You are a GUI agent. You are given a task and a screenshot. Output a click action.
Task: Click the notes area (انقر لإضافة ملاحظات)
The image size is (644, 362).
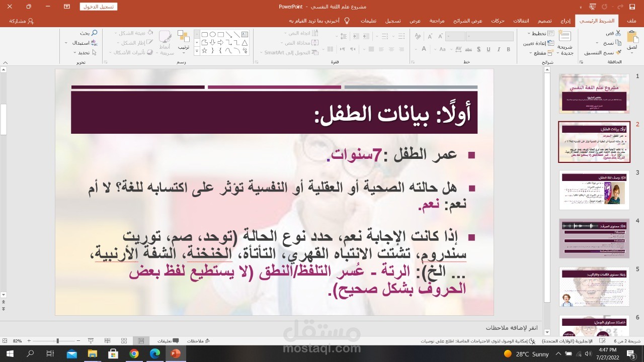point(513,328)
